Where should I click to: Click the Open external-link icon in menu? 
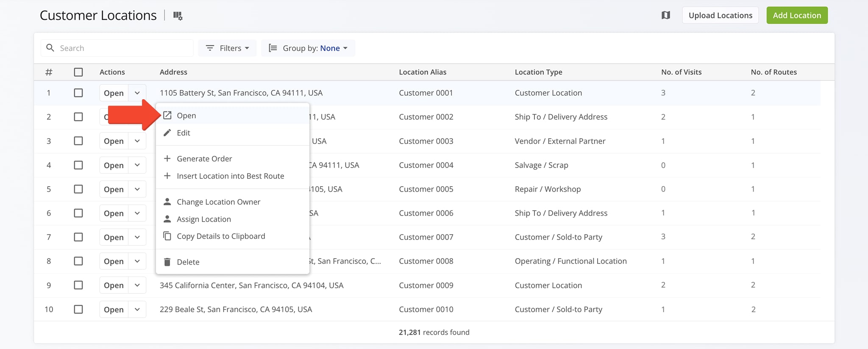(167, 115)
